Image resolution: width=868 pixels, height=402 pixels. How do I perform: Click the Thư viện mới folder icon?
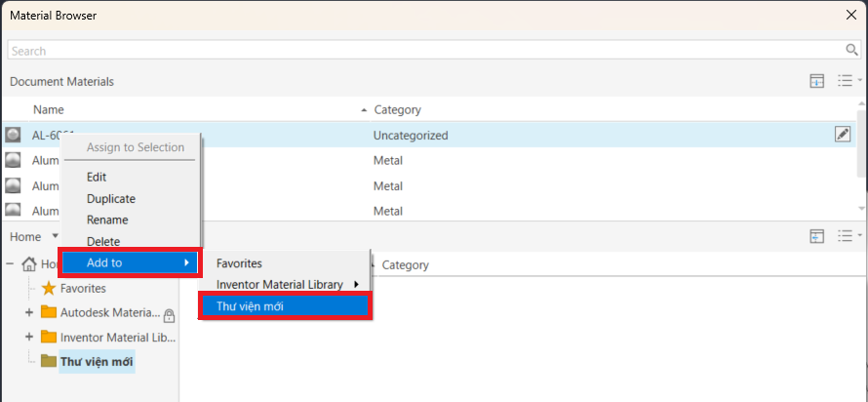click(49, 361)
